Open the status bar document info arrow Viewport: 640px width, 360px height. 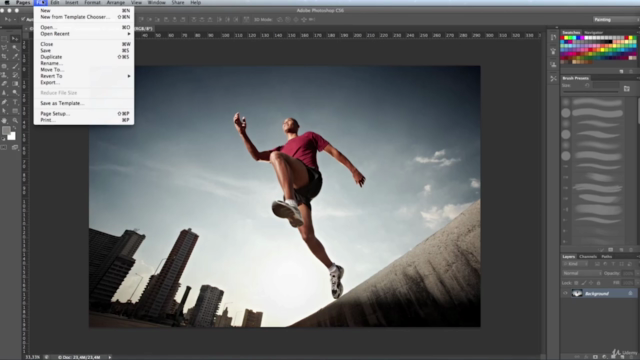point(109,357)
